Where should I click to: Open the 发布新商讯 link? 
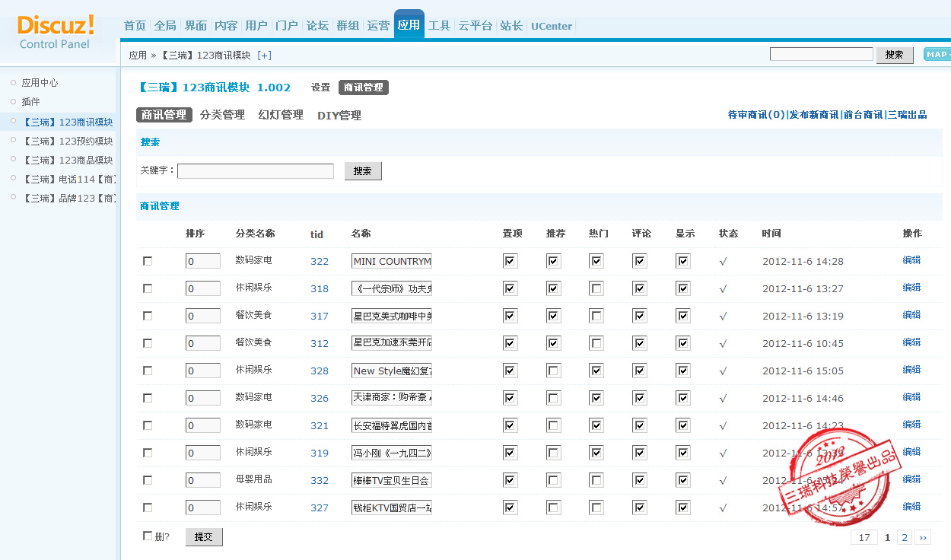click(x=813, y=115)
